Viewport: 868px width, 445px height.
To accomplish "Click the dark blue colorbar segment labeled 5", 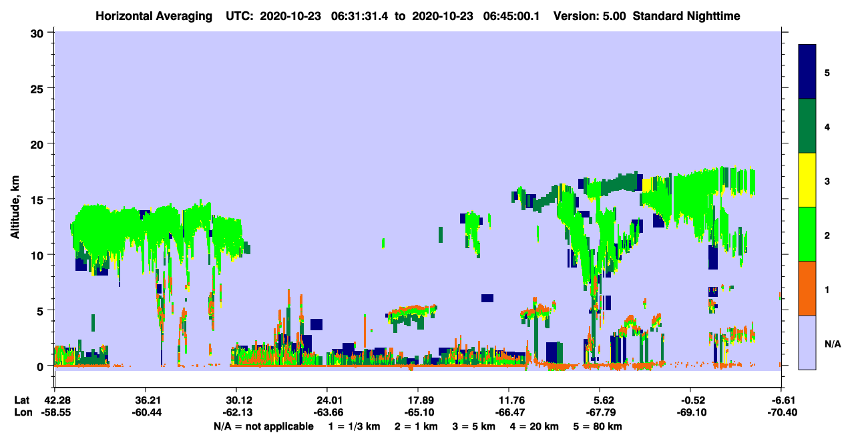I will click(x=807, y=72).
